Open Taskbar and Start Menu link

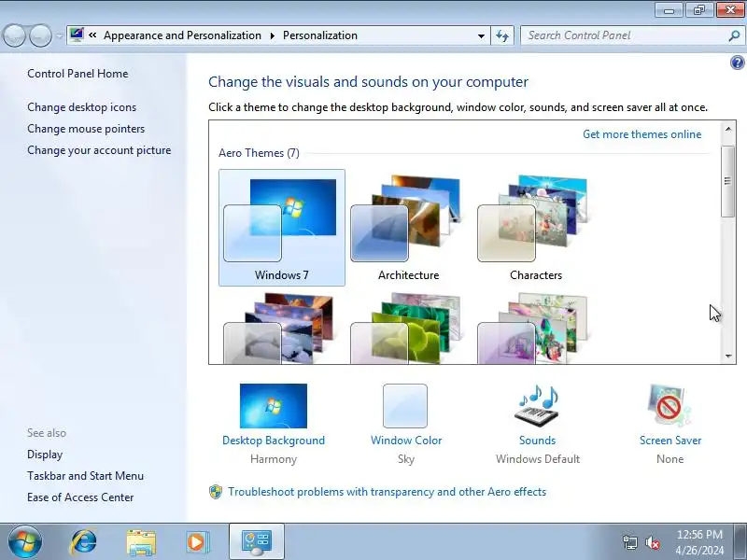85,476
